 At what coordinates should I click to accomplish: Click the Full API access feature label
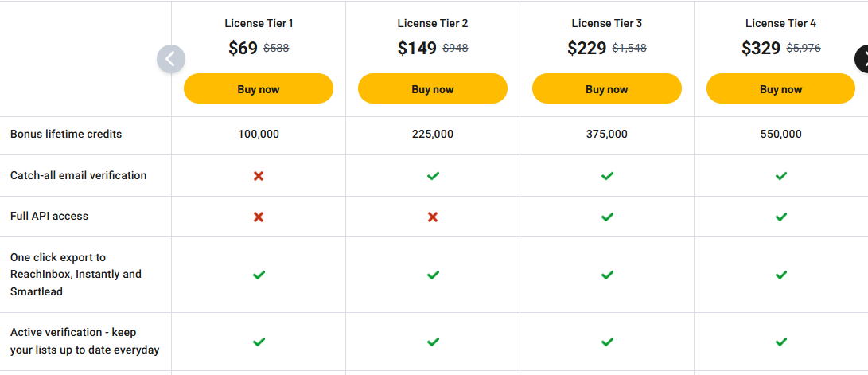(49, 217)
